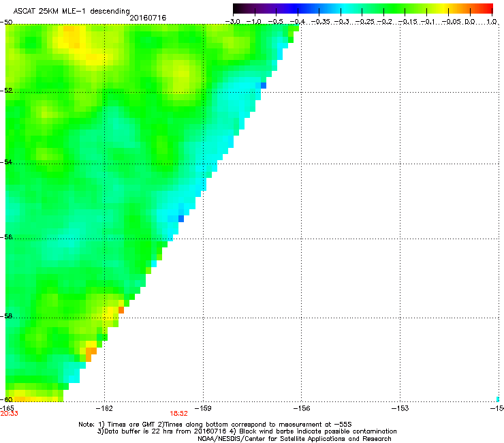Click the 20160716 date label

coord(148,18)
